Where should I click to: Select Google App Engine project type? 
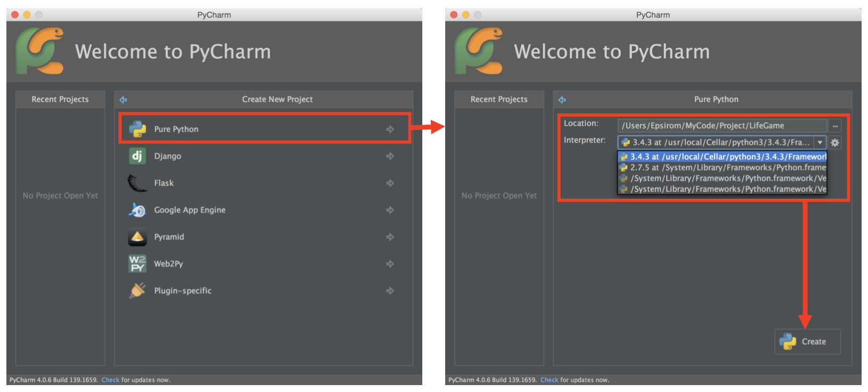pos(264,210)
